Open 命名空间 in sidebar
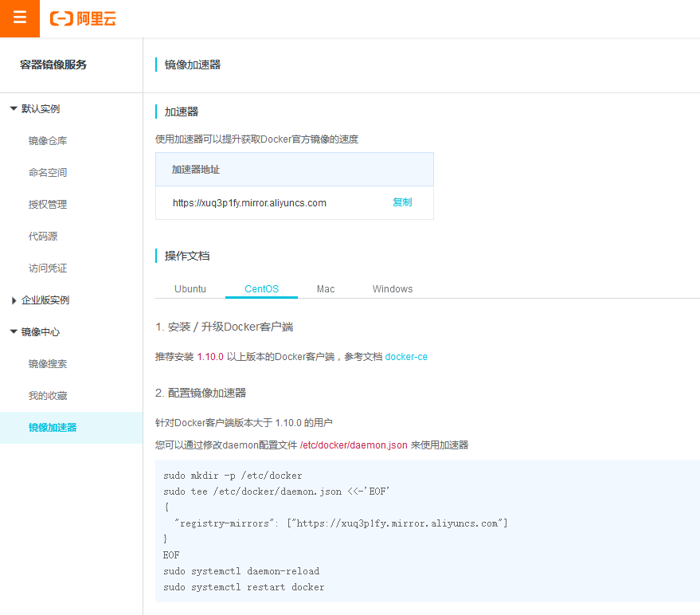The width and height of the screenshot is (700, 615). pyautogui.click(x=48, y=172)
